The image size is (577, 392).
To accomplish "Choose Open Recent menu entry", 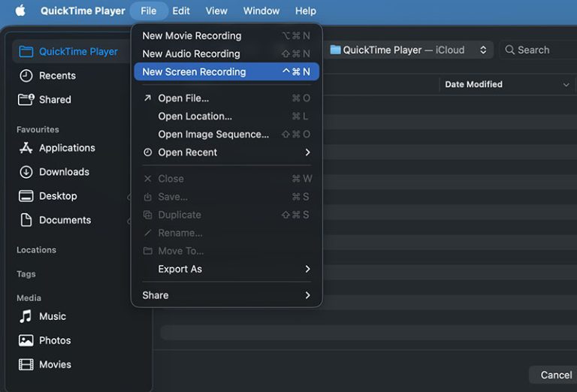I will click(x=226, y=152).
